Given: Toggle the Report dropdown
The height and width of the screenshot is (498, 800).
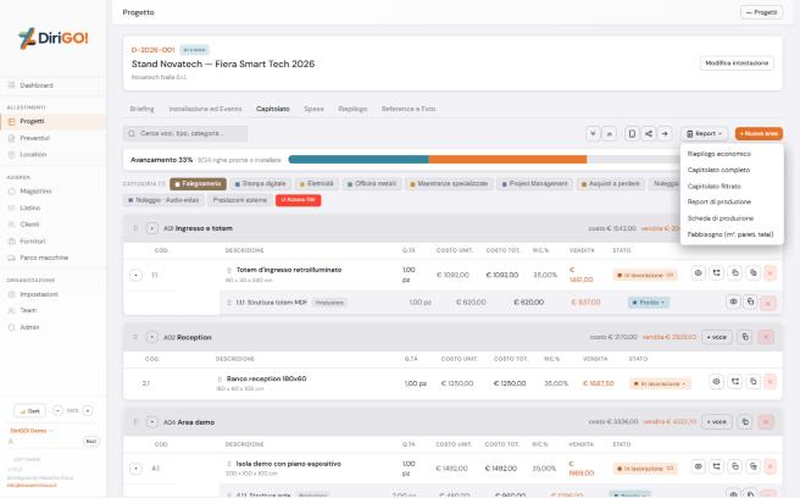Looking at the screenshot, I should coord(704,134).
